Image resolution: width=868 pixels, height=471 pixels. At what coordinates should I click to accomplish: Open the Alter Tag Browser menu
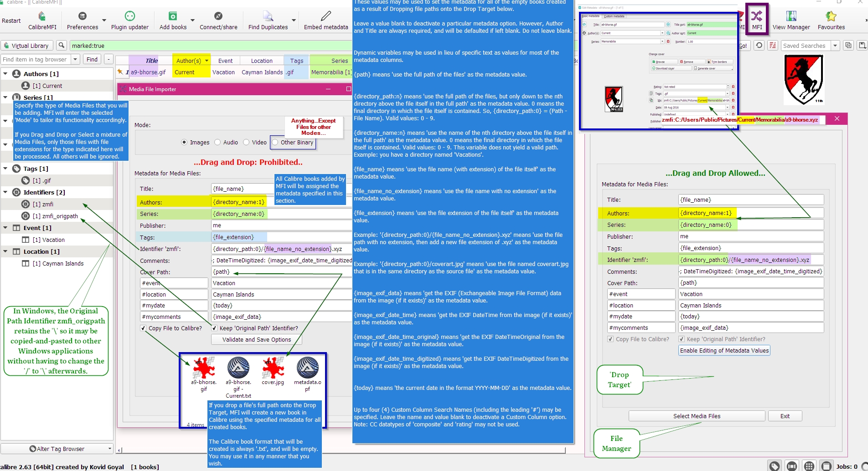click(x=57, y=449)
